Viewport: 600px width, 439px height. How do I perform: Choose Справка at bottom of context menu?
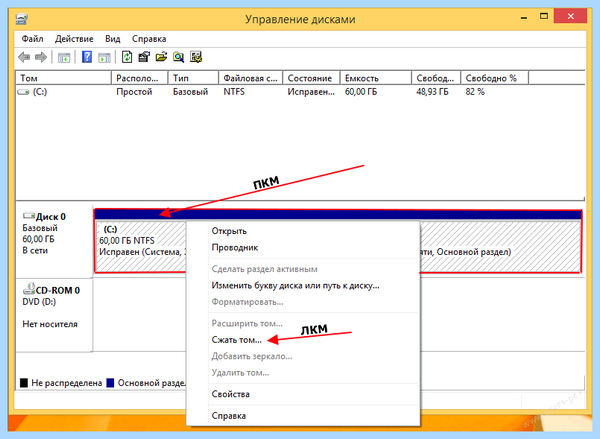point(314,416)
